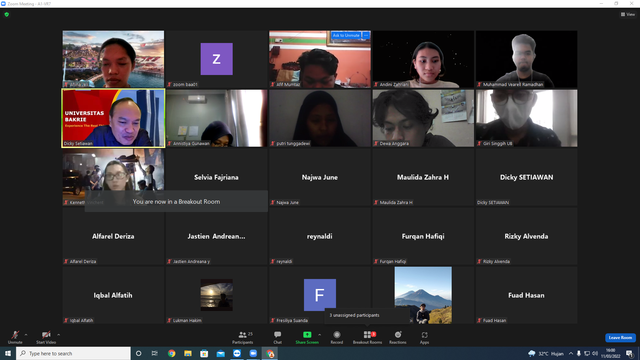Viewport: 640px width, 360px height.
Task: Select Fresiliya Suanda's F avatar tile
Action: 320,295
